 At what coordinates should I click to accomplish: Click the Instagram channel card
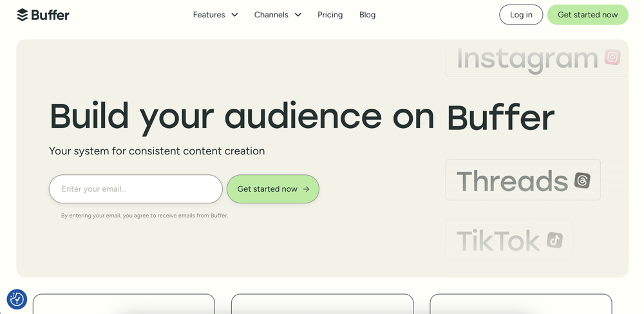[x=537, y=58]
